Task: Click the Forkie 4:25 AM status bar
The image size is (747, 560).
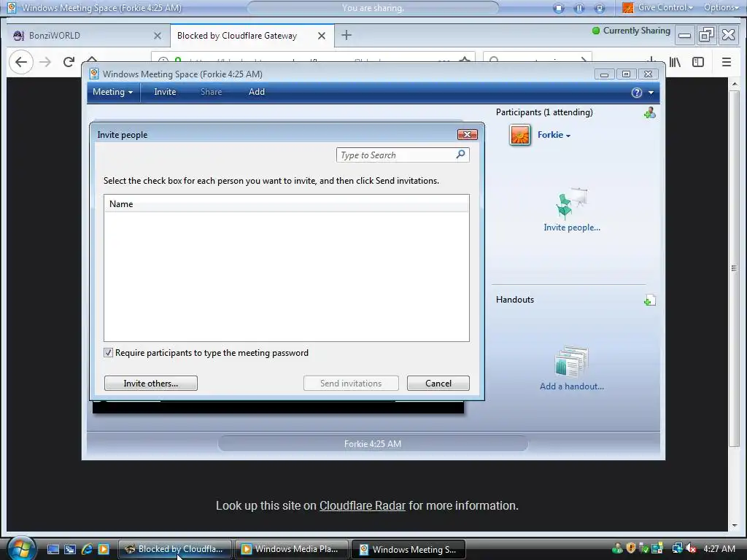Action: tap(373, 444)
